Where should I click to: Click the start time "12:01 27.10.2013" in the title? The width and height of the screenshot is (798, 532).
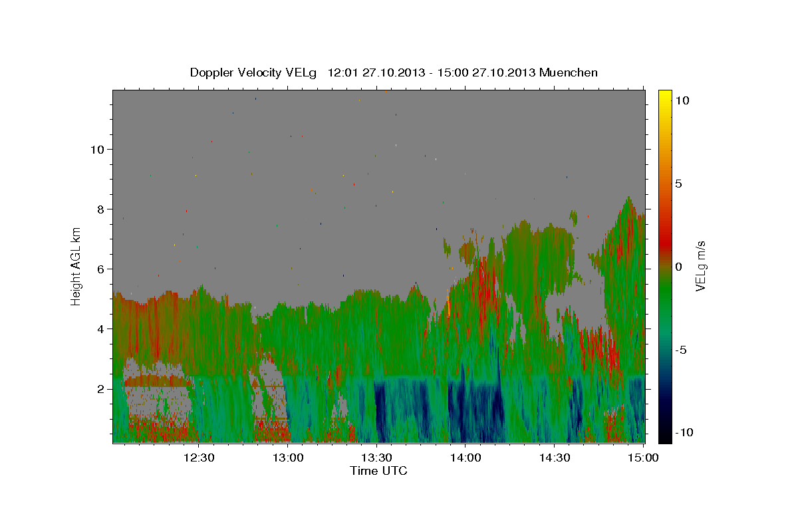click(x=378, y=72)
